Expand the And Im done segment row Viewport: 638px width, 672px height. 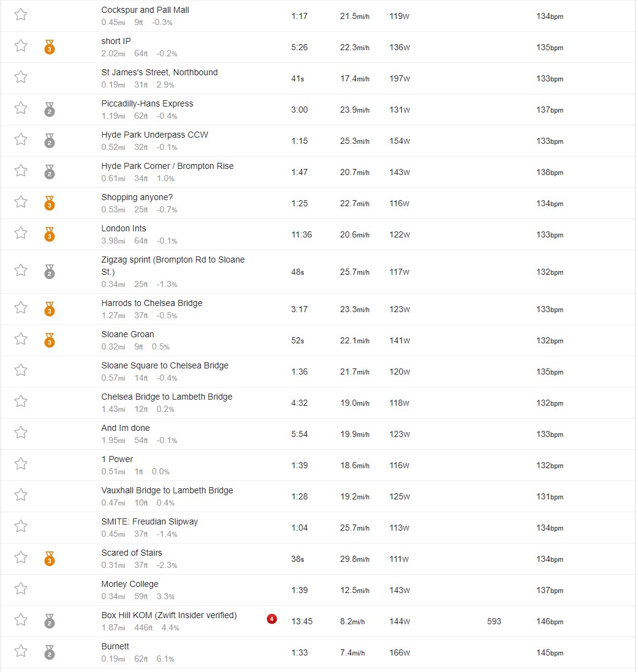pos(318,434)
